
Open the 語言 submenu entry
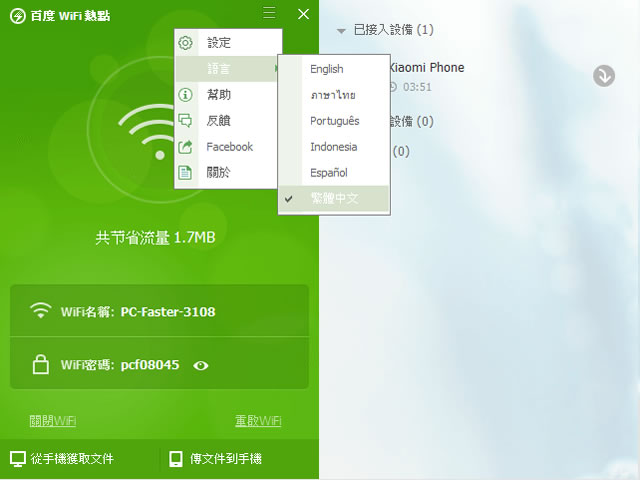[227, 69]
